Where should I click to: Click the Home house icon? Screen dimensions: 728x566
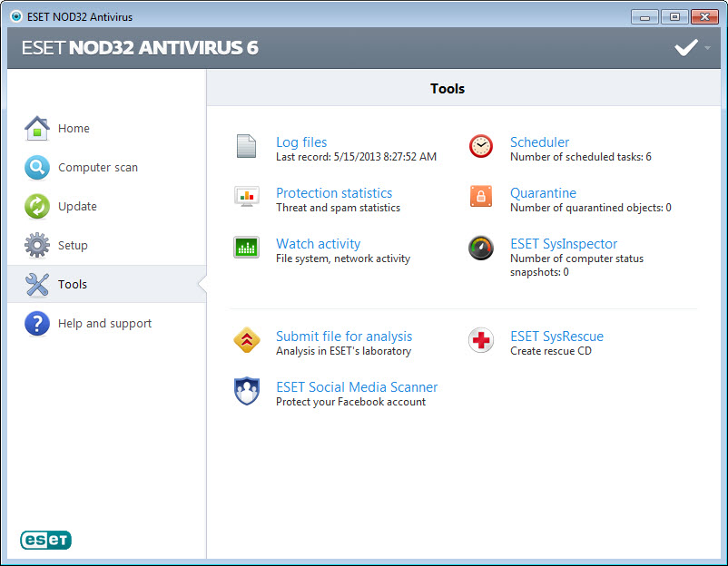click(37, 128)
